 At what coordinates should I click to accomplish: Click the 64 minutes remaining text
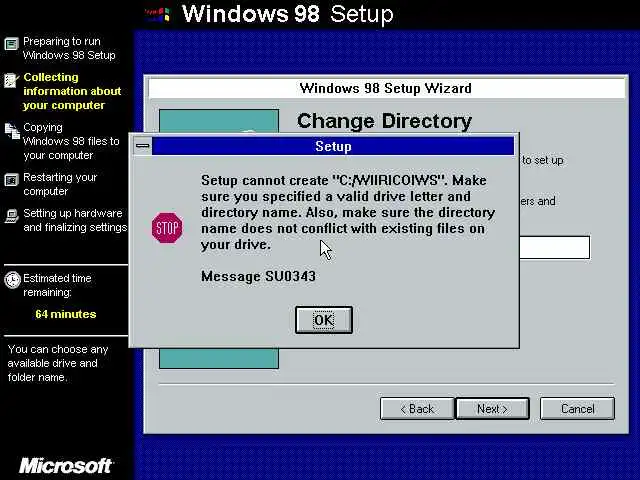coord(66,314)
